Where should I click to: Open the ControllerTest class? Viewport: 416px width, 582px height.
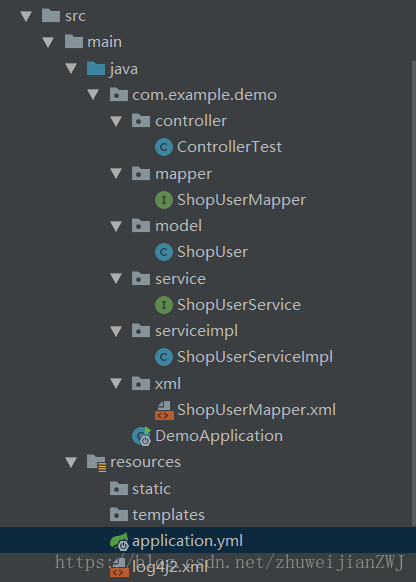click(229, 147)
